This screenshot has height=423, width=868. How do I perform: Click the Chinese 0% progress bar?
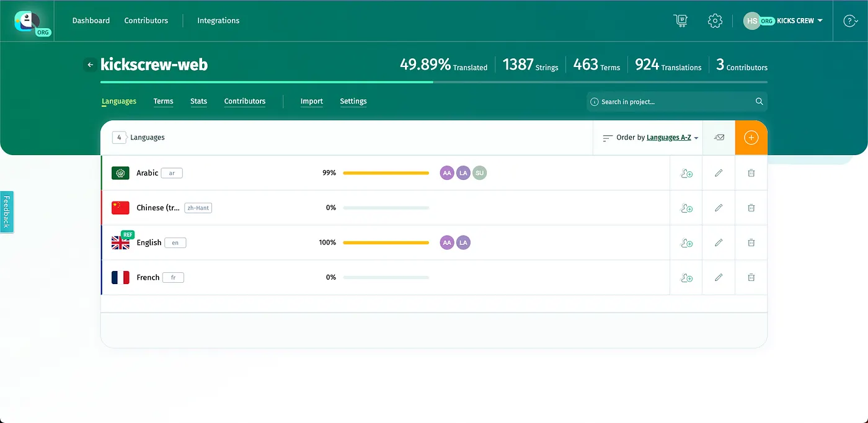pos(386,208)
